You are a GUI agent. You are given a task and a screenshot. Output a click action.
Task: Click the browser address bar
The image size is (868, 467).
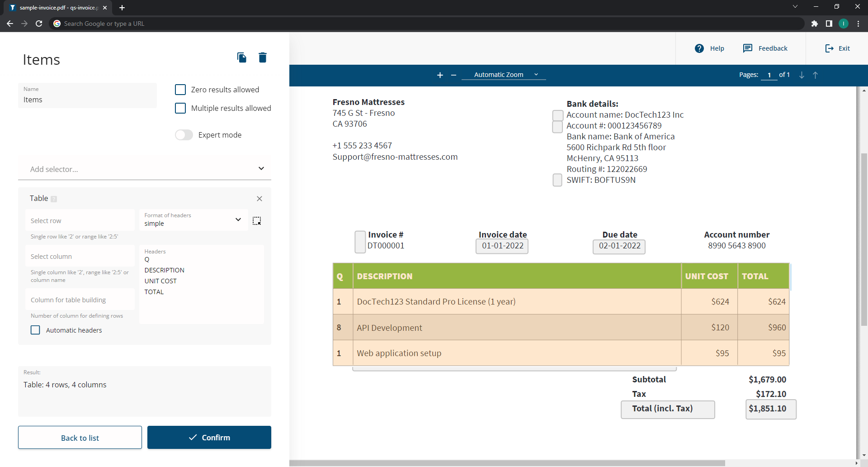[427, 24]
